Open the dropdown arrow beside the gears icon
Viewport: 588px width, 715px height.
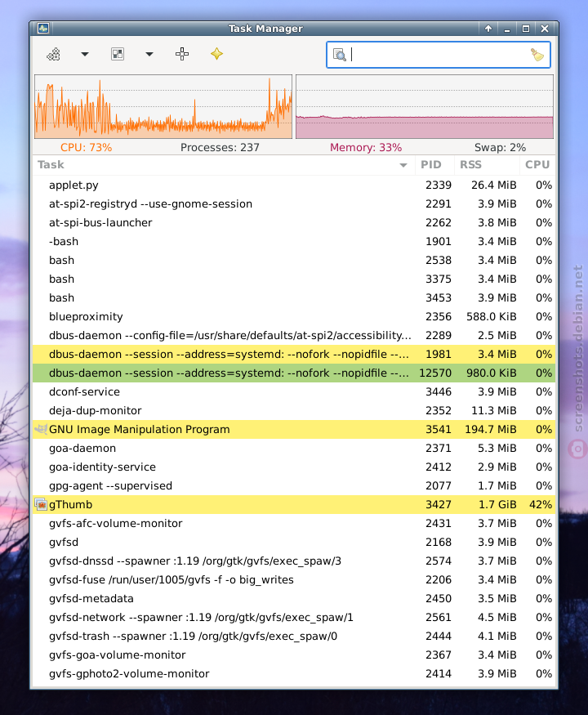coord(85,54)
